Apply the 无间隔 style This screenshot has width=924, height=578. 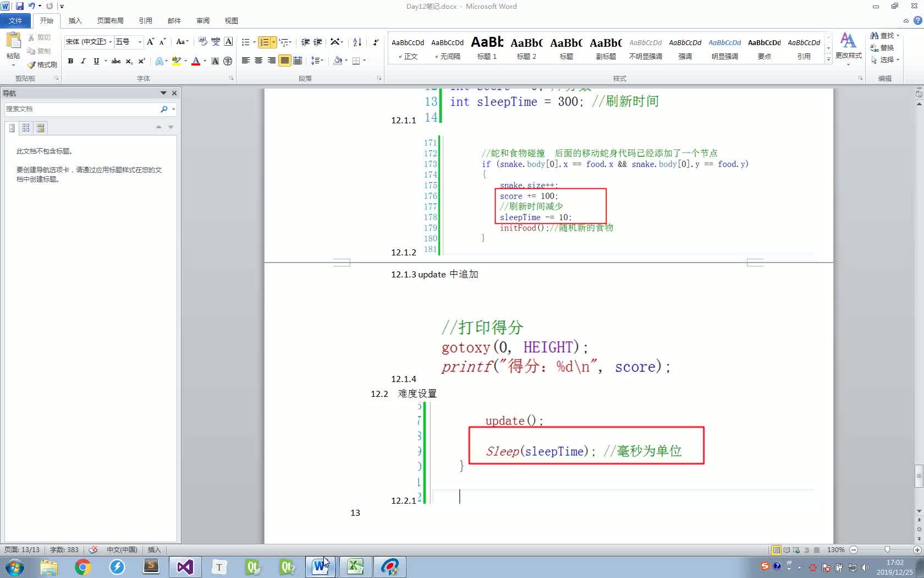pos(447,48)
